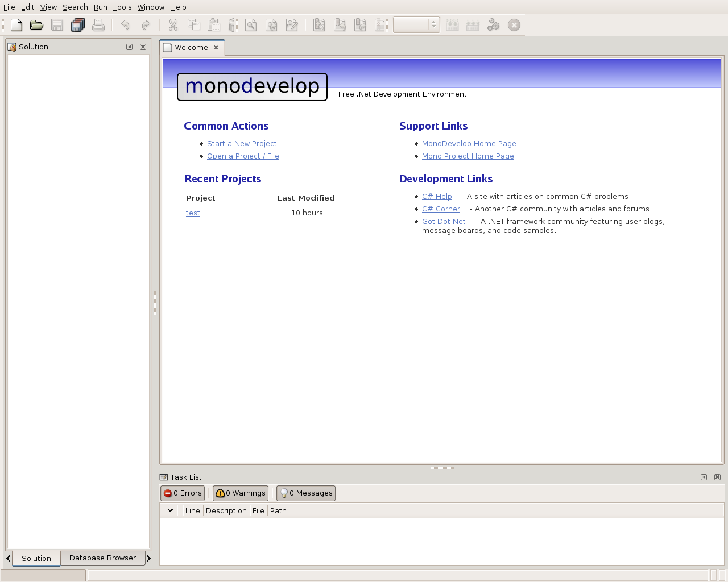Auto-hide the Solution panel via arrow icon

click(x=130, y=47)
